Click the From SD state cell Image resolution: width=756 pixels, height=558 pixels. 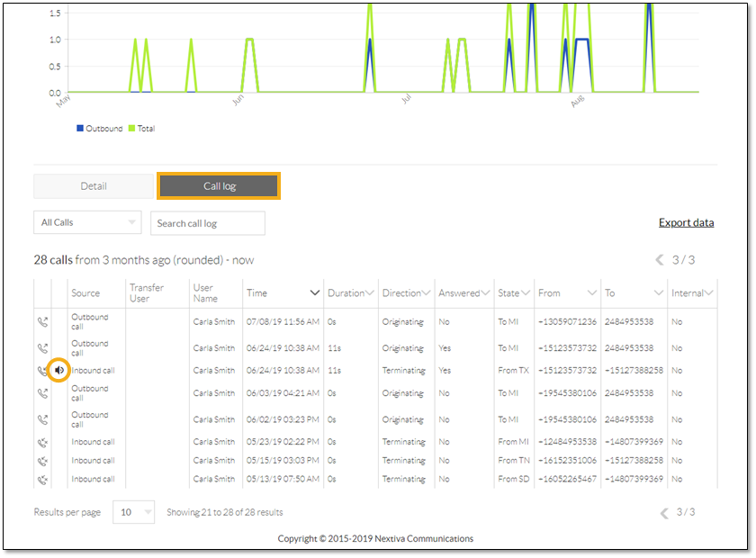(514, 479)
